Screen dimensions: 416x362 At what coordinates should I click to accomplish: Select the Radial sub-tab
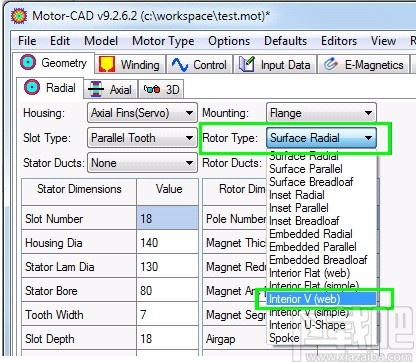(x=50, y=88)
